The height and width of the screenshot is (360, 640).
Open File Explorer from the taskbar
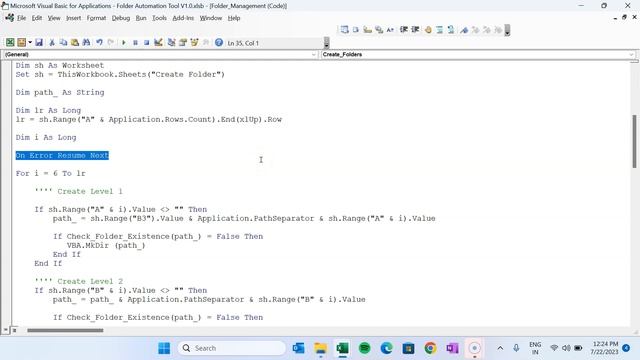[x=320, y=348]
